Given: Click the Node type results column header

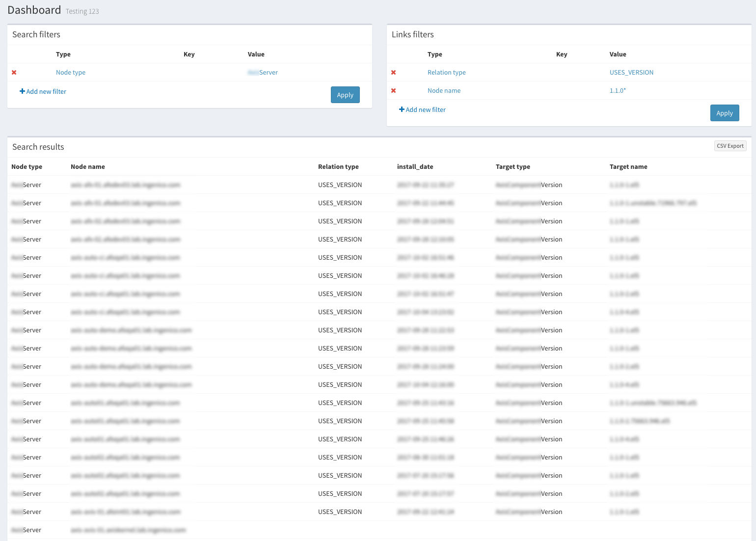Looking at the screenshot, I should click(x=27, y=166).
